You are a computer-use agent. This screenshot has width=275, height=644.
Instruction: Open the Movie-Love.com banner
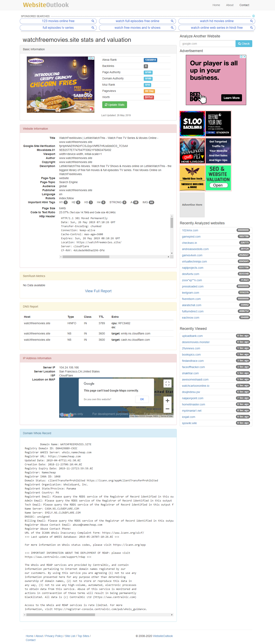coord(192,151)
